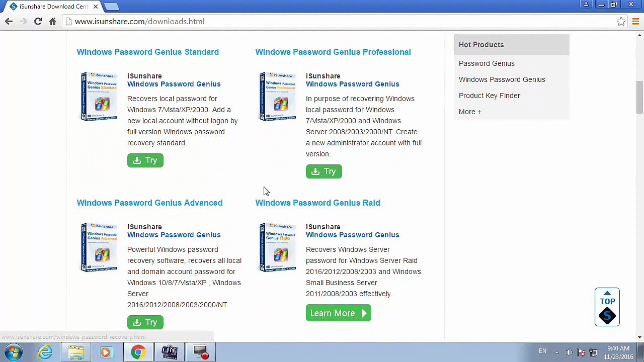Click Genius Professional product box image
This screenshot has height=362, width=644.
[x=278, y=97]
